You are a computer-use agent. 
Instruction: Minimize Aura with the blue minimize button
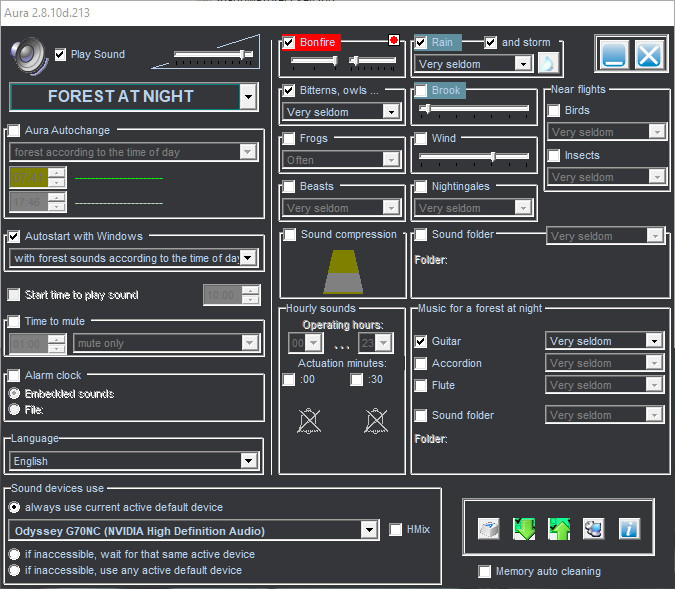pos(613,53)
